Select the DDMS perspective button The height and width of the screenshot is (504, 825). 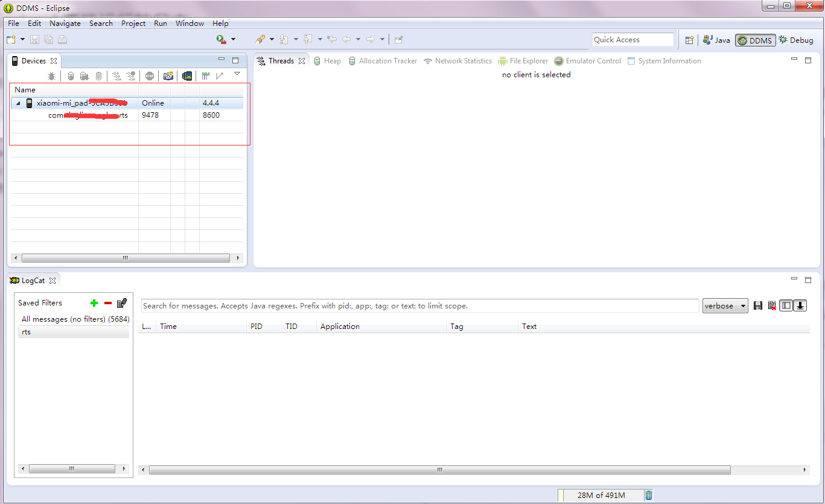[x=755, y=40]
